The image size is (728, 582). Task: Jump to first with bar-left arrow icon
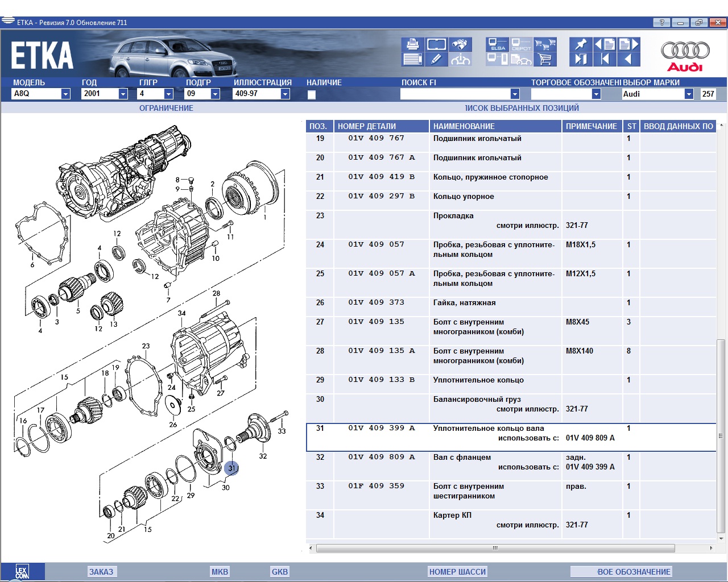605,59
